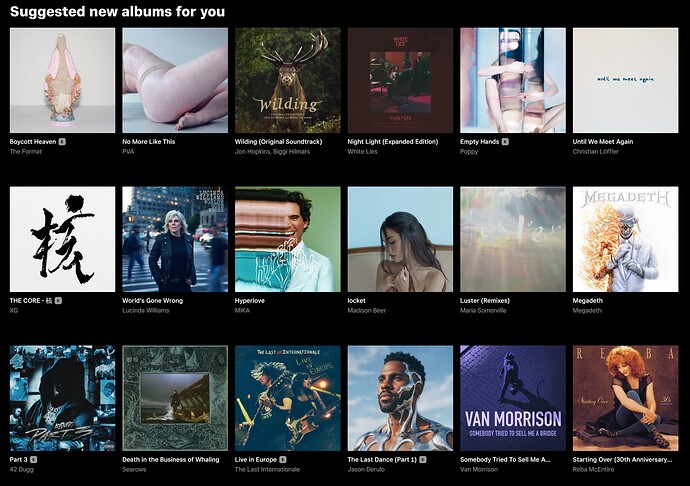The image size is (690, 486).
Task: Go to artist Jason Derulo
Action: coord(366,469)
